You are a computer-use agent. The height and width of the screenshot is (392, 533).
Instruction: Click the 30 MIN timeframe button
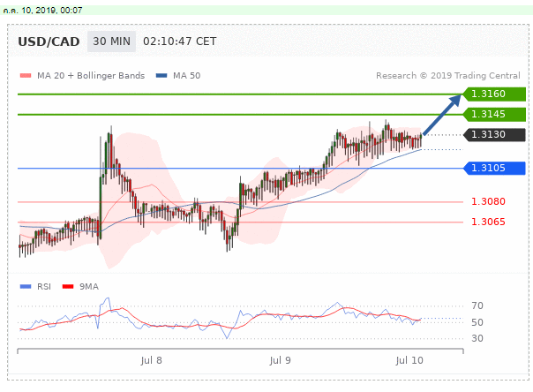111,41
